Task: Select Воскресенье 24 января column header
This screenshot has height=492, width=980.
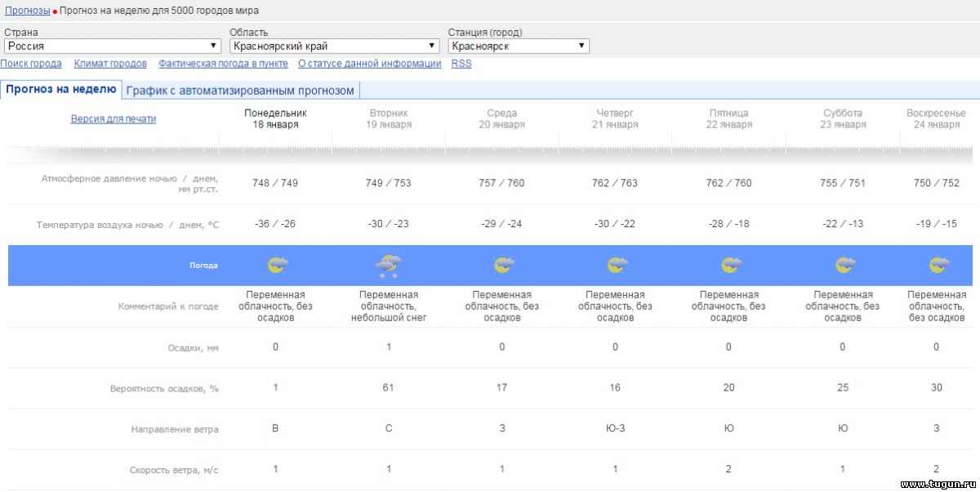Action: (937, 119)
